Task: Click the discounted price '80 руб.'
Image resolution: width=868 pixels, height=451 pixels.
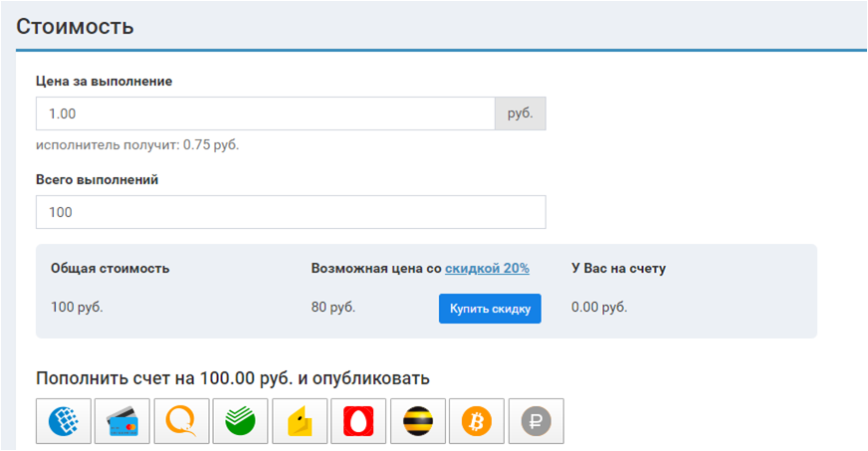Action: [333, 307]
